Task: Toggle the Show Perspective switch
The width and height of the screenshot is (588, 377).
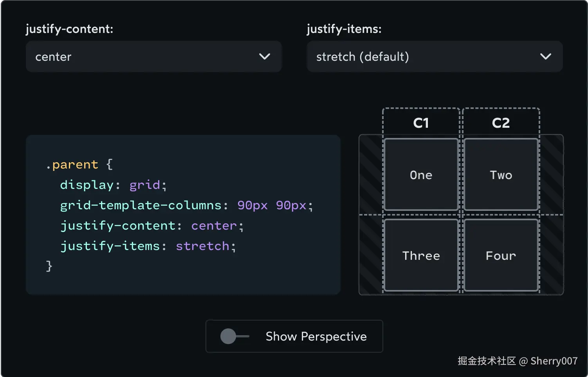Action: click(x=234, y=336)
